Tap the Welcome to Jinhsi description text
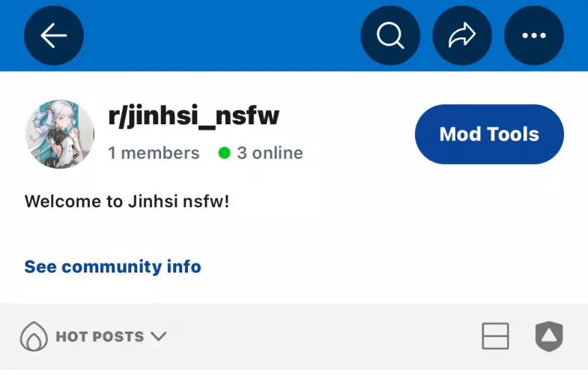The image size is (588, 375). click(x=127, y=201)
